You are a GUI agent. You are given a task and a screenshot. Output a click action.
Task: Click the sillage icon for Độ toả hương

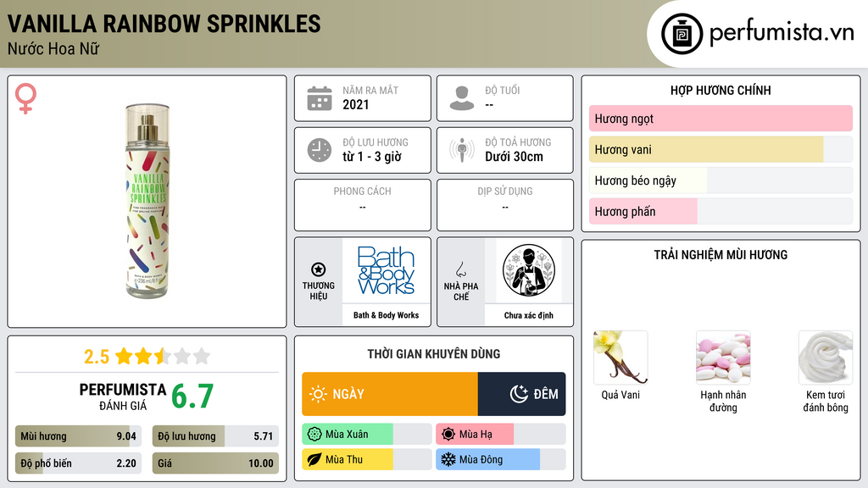tap(462, 150)
